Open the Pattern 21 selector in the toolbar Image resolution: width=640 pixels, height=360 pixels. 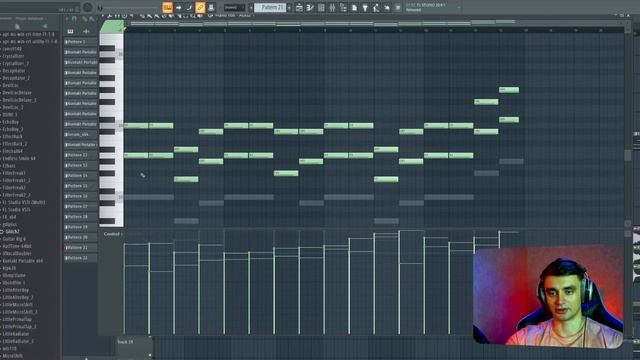270,7
